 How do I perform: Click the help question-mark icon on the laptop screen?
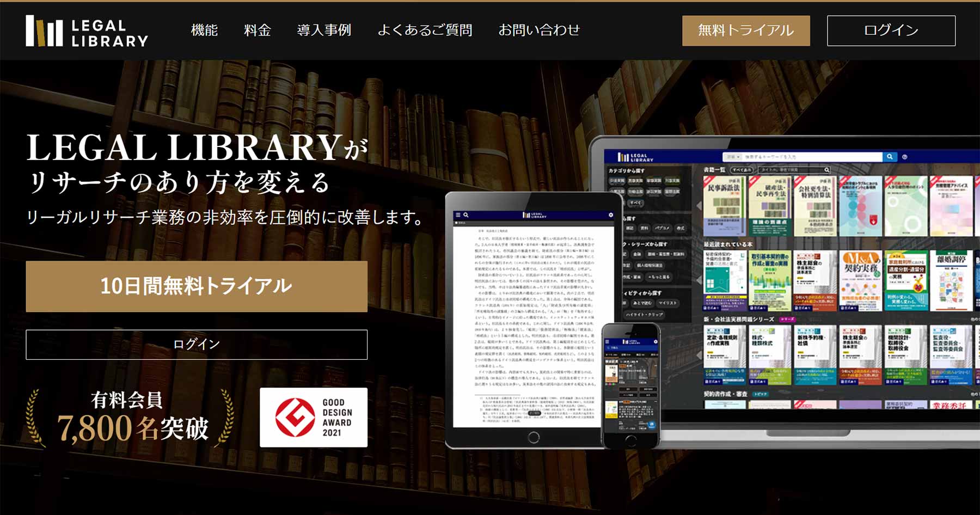click(905, 157)
